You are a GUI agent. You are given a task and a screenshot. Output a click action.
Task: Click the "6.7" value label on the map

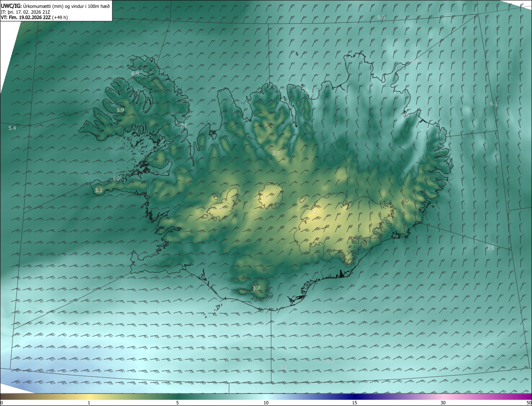[117, 179]
